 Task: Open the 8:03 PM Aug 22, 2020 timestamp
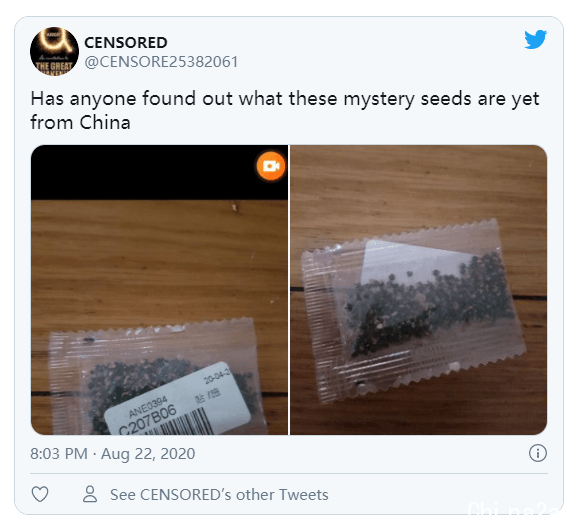point(113,453)
